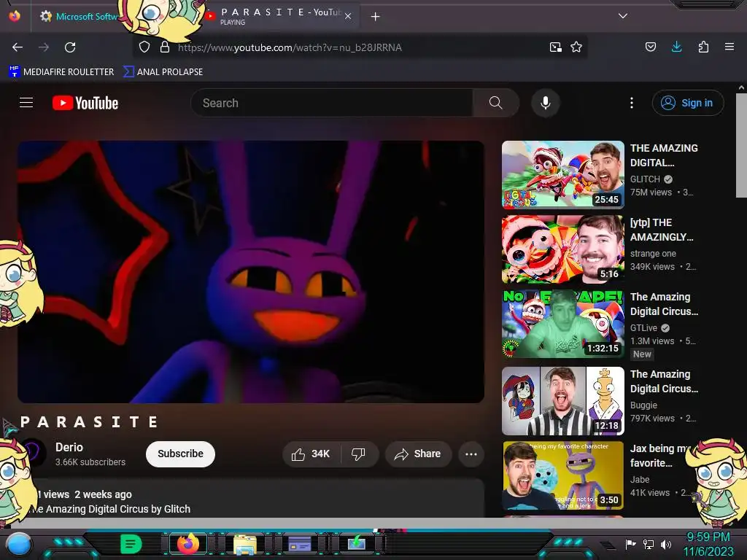Share the PARASITE video

418,454
